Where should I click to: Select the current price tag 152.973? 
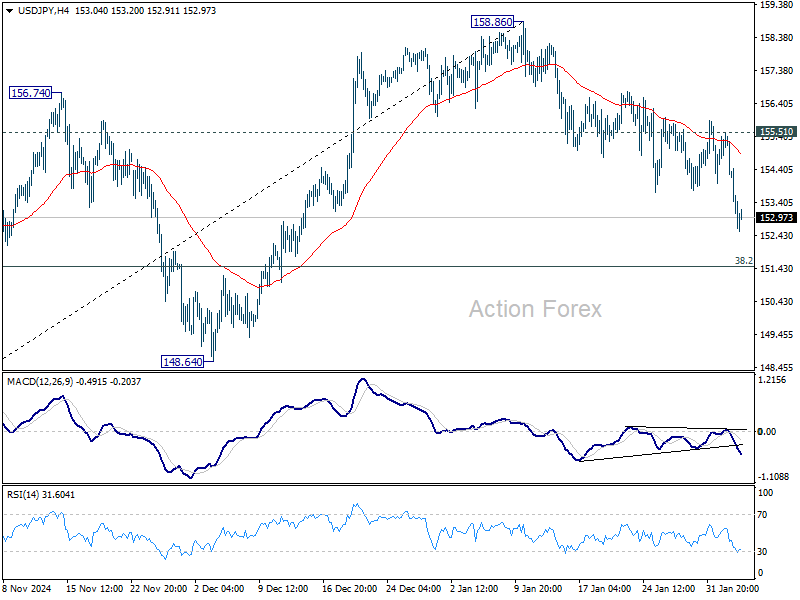(x=777, y=218)
